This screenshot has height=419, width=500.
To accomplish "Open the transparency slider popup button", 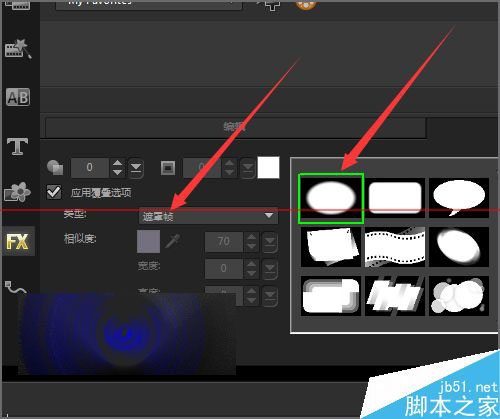I will 136,168.
